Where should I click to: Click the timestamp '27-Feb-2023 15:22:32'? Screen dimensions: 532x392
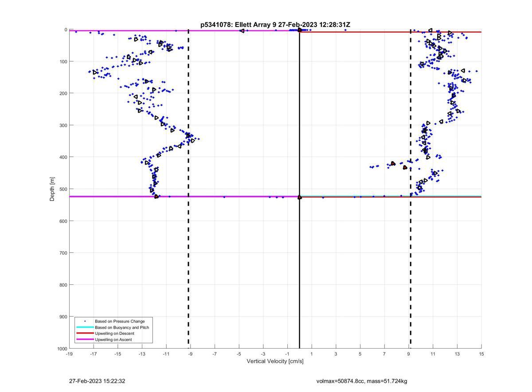97,381
